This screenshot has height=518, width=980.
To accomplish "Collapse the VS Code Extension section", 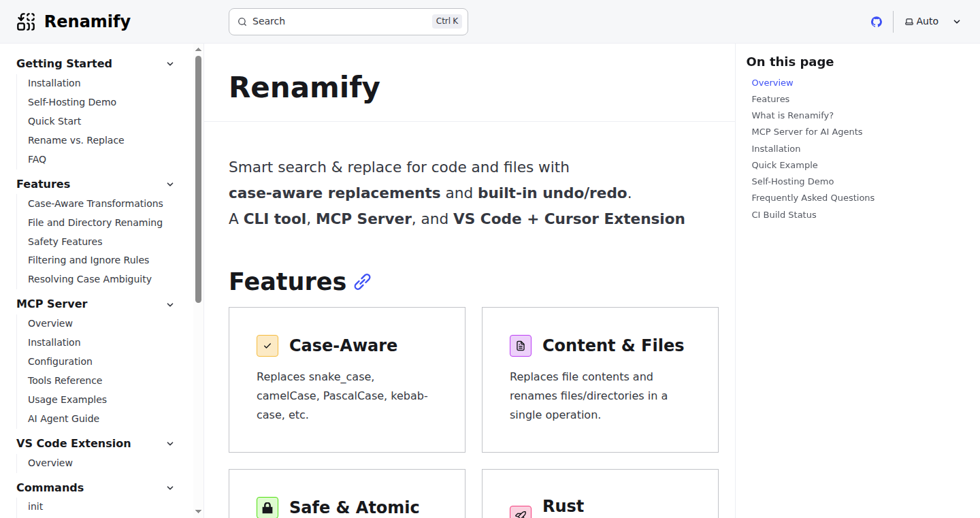I will point(170,444).
